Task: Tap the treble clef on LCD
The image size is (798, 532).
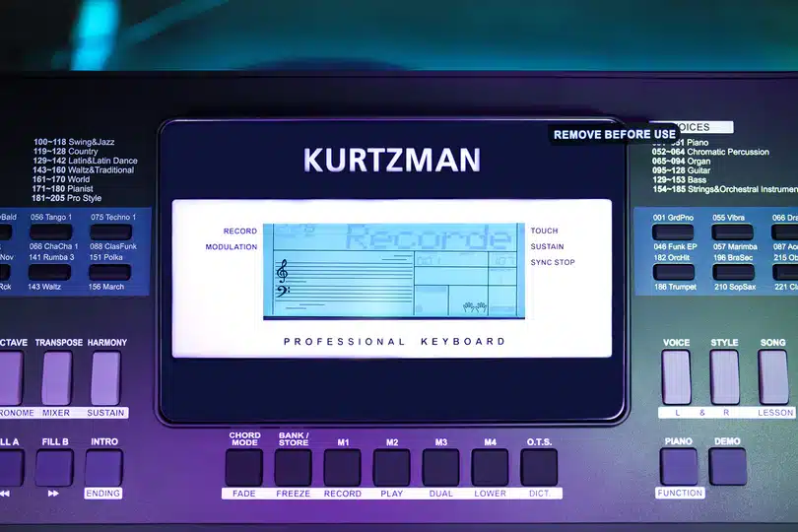Action: pyautogui.click(x=283, y=270)
